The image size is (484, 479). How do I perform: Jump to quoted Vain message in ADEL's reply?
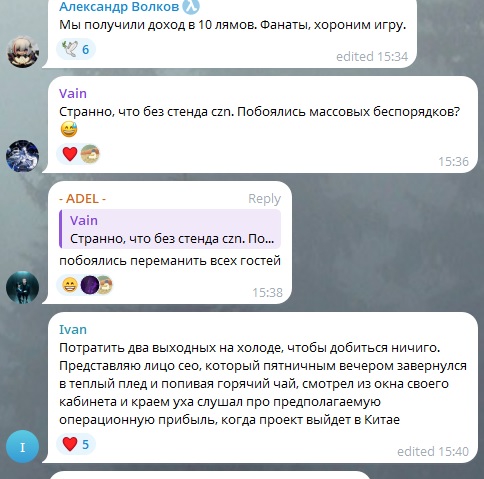point(170,229)
